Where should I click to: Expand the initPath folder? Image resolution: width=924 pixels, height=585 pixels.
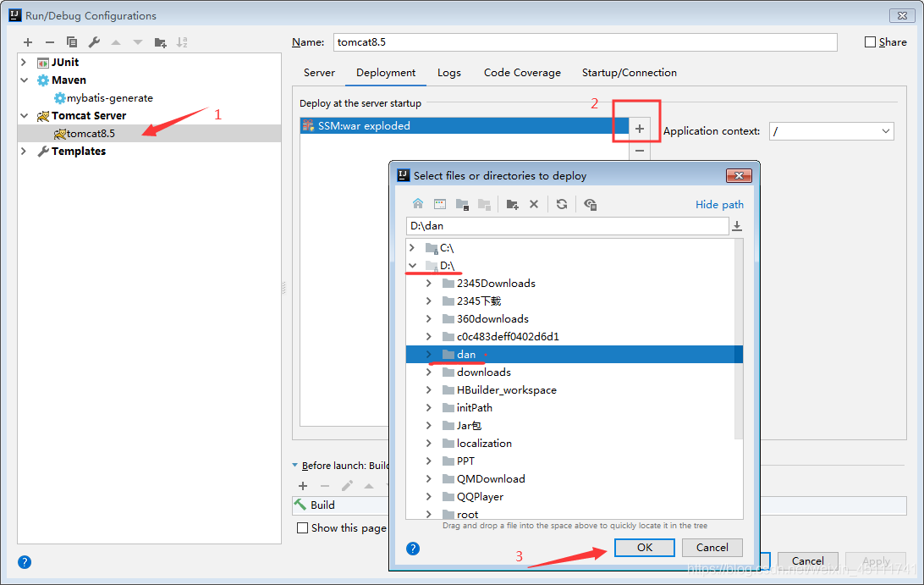pos(429,407)
